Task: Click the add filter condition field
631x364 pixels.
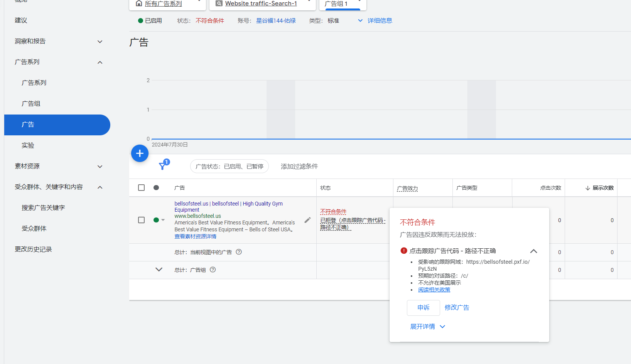Action: pyautogui.click(x=299, y=167)
